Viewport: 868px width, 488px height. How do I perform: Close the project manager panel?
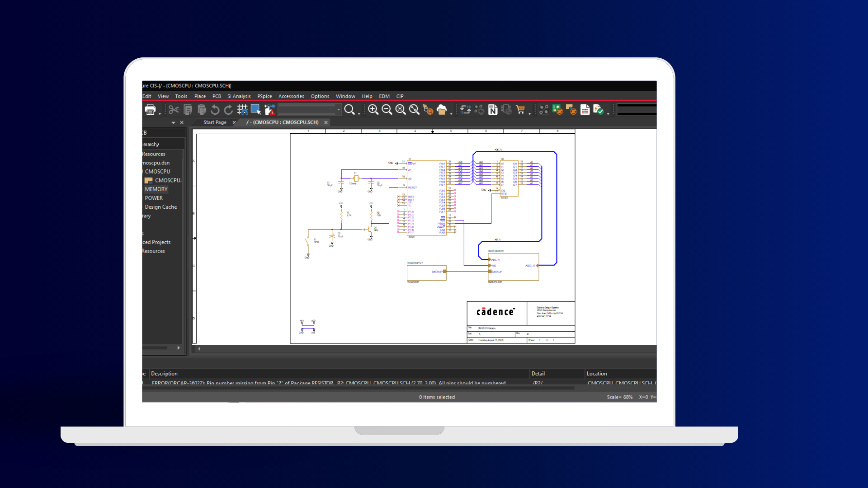182,122
